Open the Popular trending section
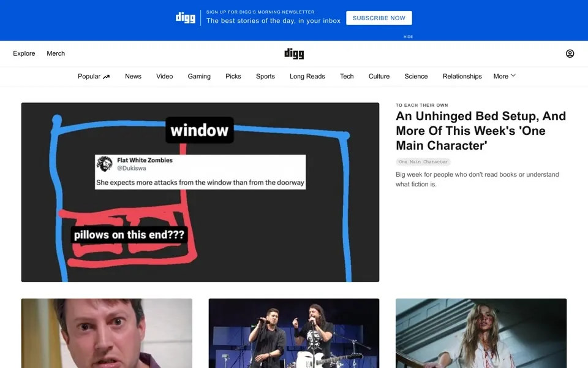Viewport: 588px width, 368px height. point(94,76)
